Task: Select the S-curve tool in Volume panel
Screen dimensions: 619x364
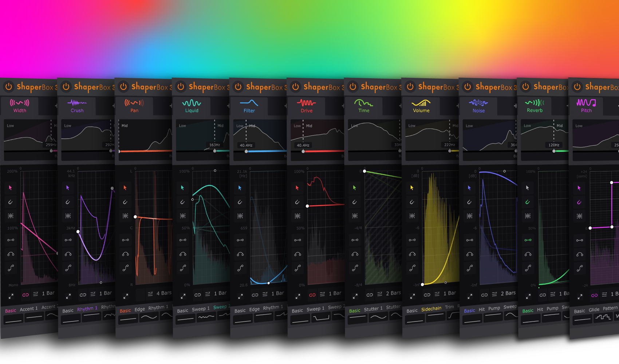Action: [412, 268]
